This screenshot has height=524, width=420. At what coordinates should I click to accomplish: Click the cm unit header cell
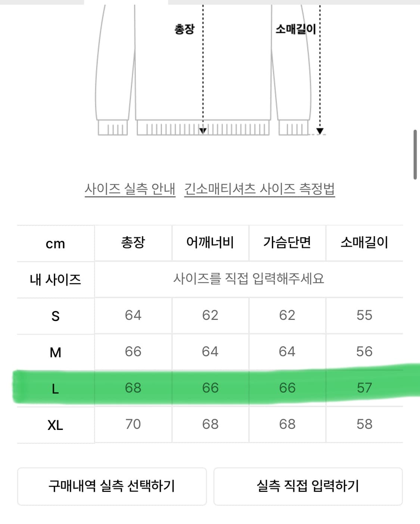(x=55, y=243)
